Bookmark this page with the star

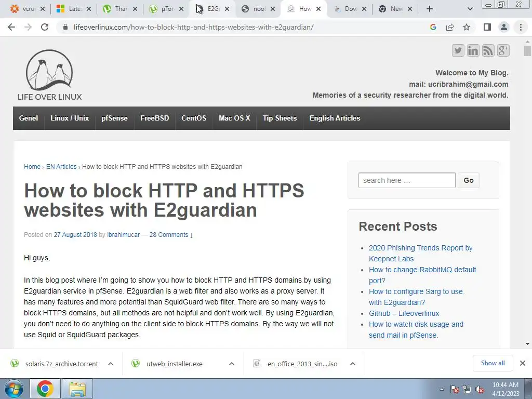click(467, 27)
